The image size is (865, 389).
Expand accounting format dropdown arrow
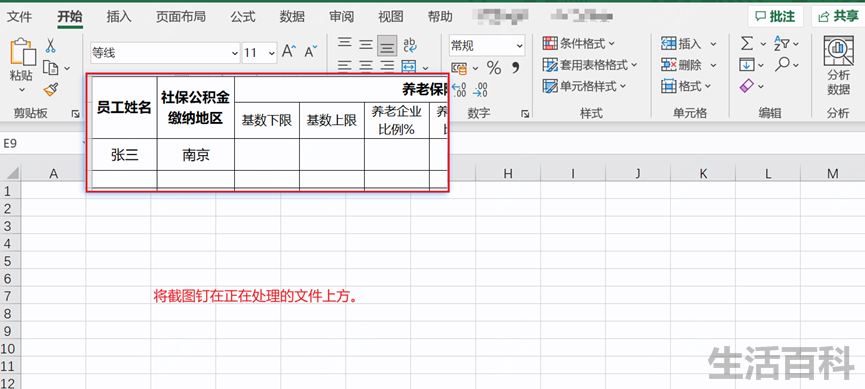[476, 68]
